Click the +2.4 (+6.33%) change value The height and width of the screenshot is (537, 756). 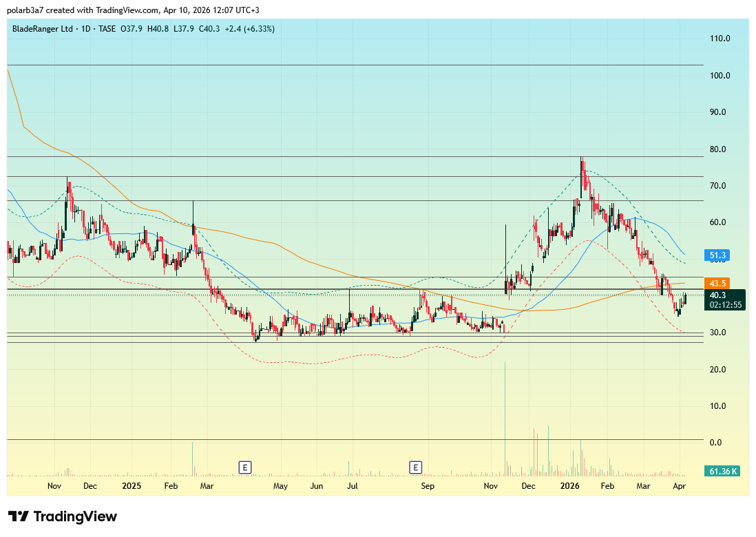click(249, 29)
